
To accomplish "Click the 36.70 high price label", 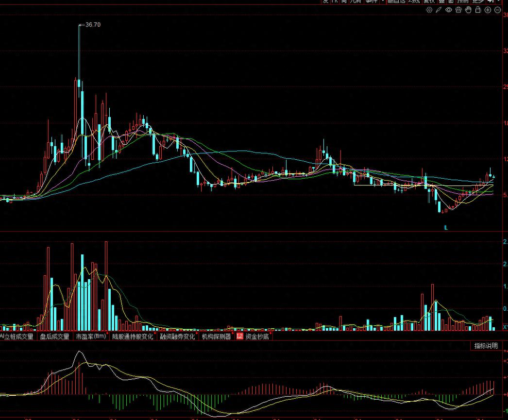I will coord(93,25).
